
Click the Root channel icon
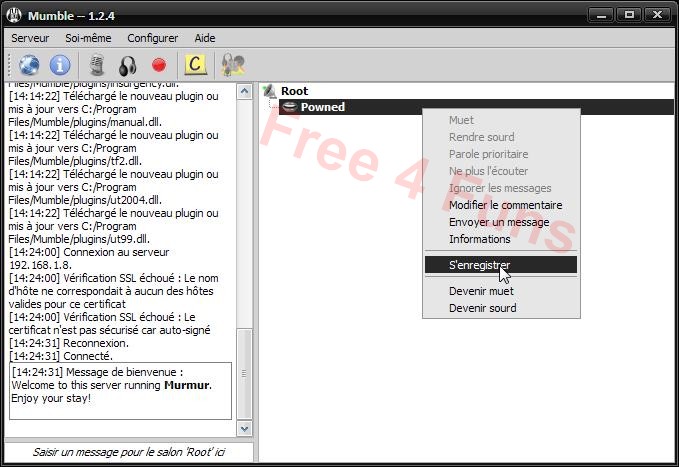(270, 91)
